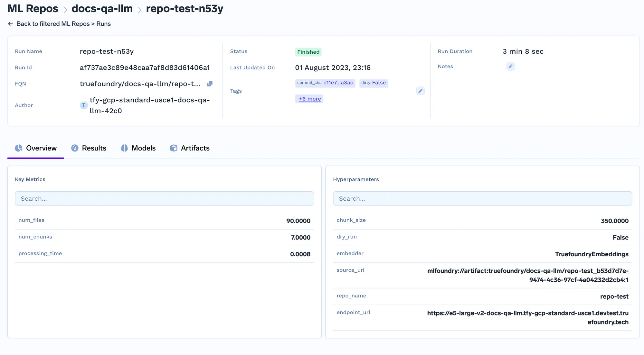The width and height of the screenshot is (644, 355).
Task: Focus the Hyperparameters search box
Action: (x=482, y=198)
